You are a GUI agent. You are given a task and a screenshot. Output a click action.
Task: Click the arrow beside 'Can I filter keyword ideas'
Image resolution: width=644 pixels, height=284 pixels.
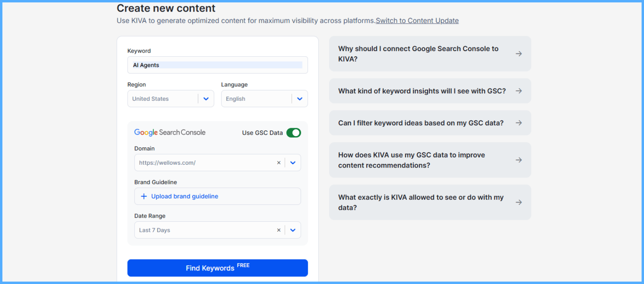[x=518, y=123]
